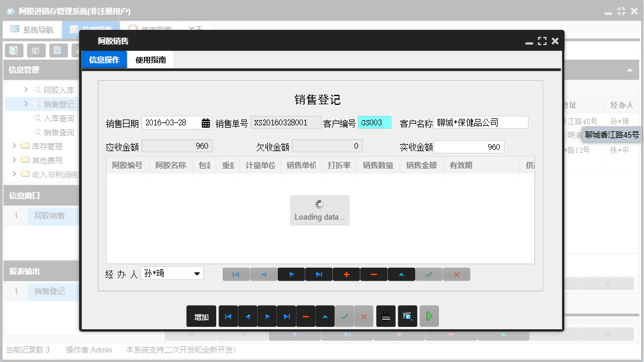Click the green check icon to post changes

click(428, 274)
